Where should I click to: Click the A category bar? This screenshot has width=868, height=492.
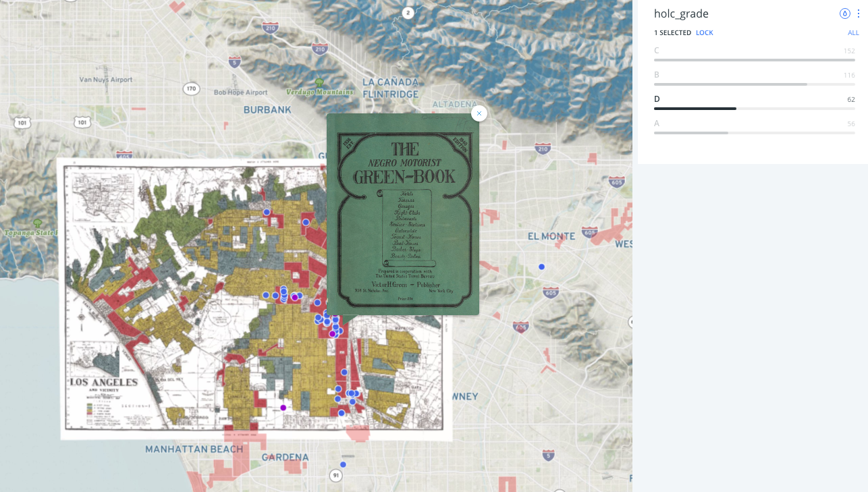click(691, 133)
